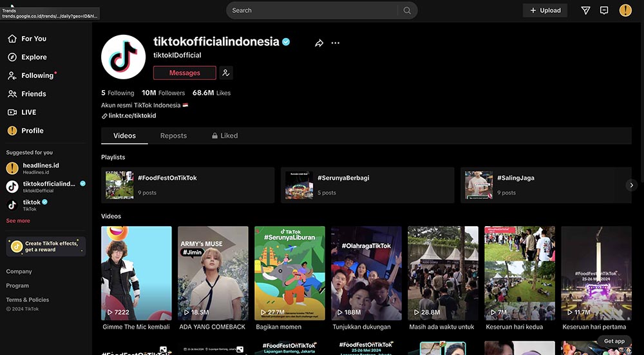Click the 10M Followers count
Image resolution: width=644 pixels, height=355 pixels.
pos(163,93)
